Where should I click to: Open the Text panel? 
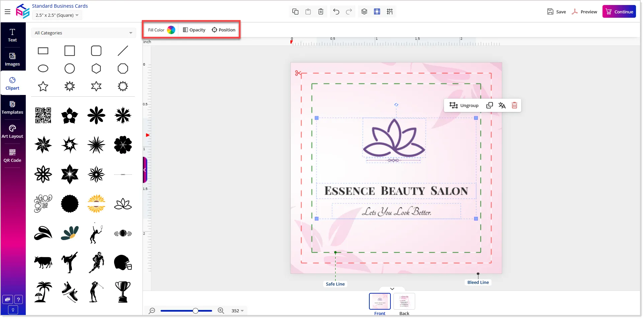point(12,35)
